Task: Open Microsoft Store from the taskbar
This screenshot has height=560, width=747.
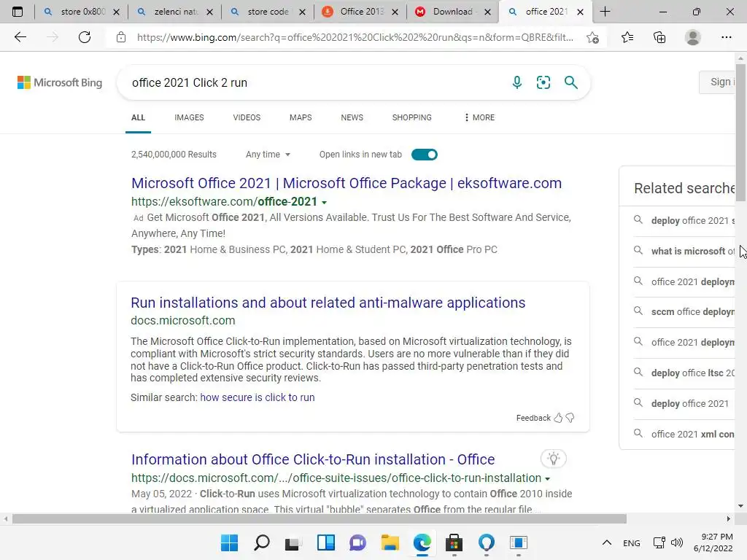Action: (x=454, y=542)
